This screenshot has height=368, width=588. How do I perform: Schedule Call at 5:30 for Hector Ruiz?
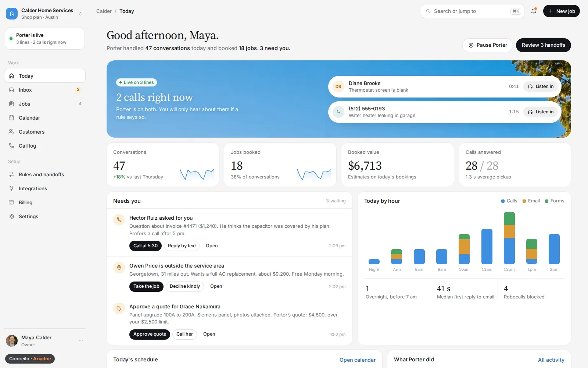pyautogui.click(x=146, y=246)
